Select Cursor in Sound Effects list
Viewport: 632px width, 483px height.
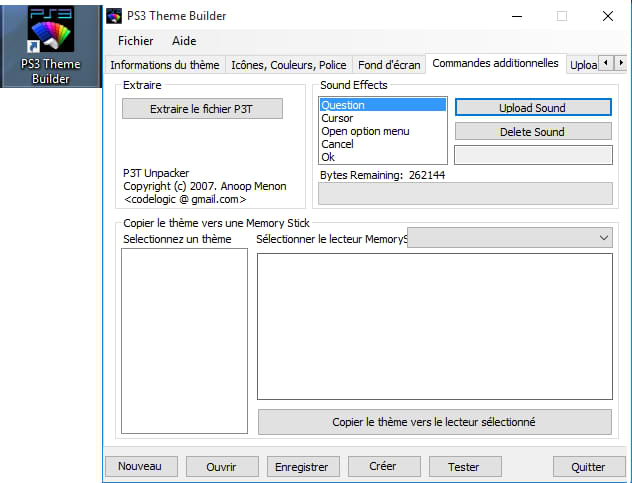point(383,118)
